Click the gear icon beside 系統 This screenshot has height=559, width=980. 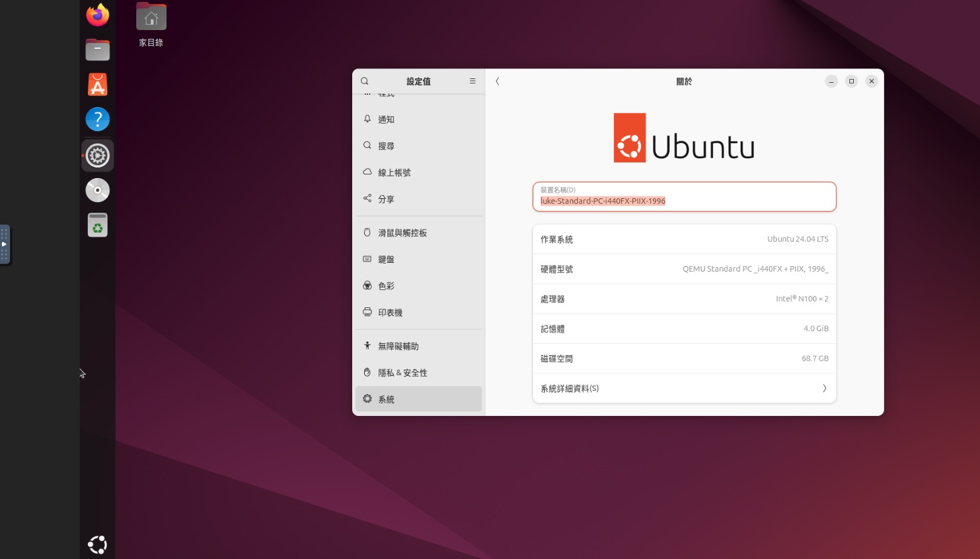(367, 399)
